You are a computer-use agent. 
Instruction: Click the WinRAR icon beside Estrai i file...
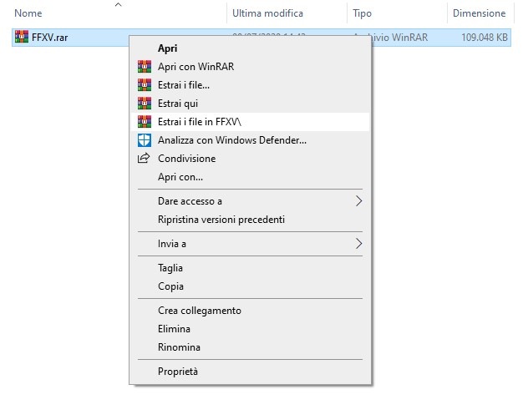[x=144, y=84]
